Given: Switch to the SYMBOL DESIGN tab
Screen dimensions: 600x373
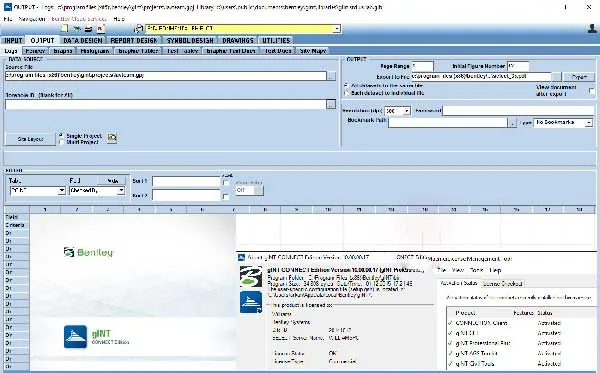Looking at the screenshot, I should (x=190, y=40).
